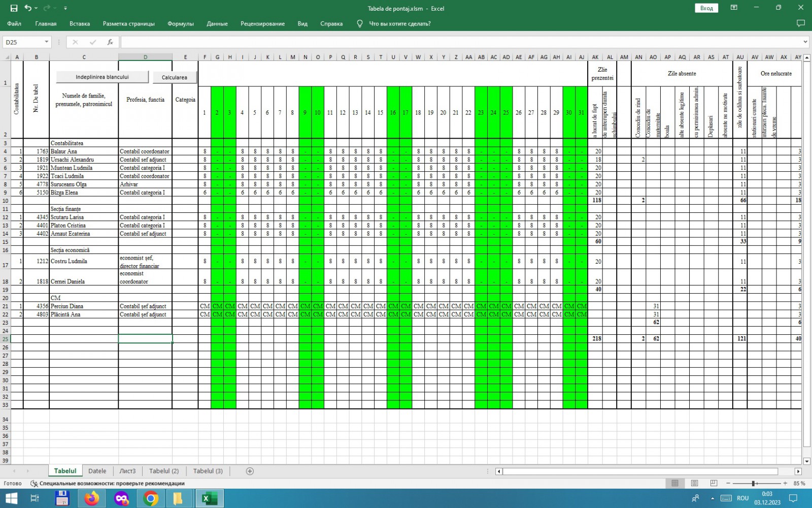The height and width of the screenshot is (508, 812).
Task: Open Customize Quick Access Toolbar dropdown
Action: [65, 8]
